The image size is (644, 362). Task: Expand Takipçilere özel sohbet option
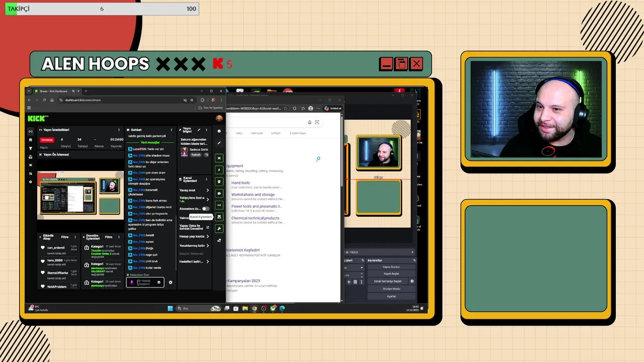(194, 199)
